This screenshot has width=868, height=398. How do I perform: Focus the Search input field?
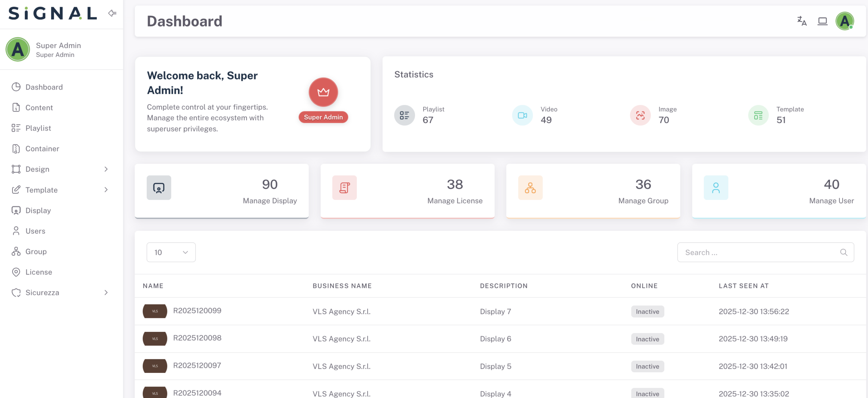759,252
